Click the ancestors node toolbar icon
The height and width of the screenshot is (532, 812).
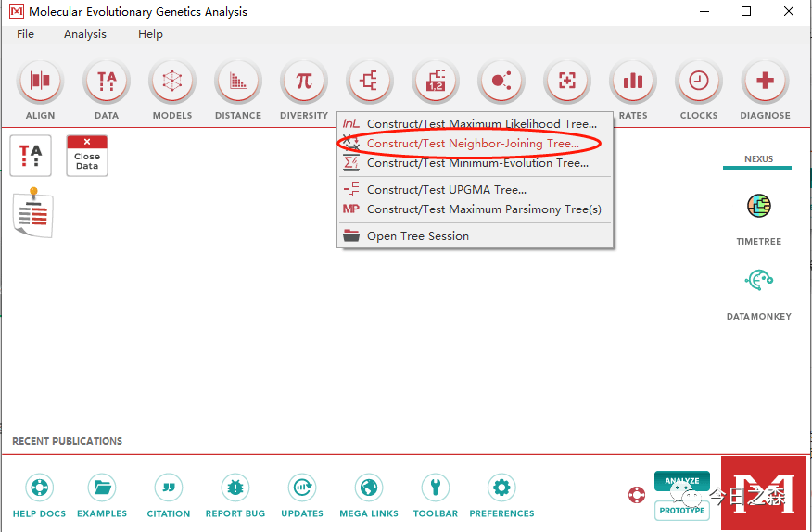(501, 82)
